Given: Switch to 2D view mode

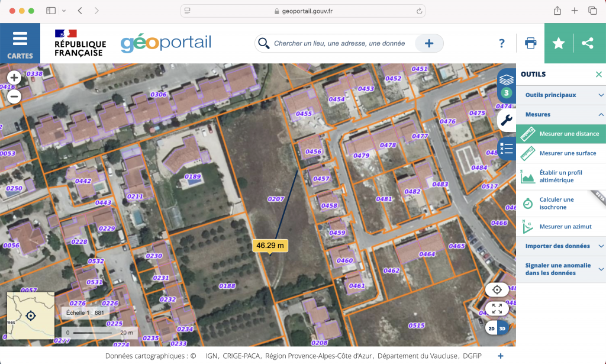Looking at the screenshot, I should click(491, 328).
